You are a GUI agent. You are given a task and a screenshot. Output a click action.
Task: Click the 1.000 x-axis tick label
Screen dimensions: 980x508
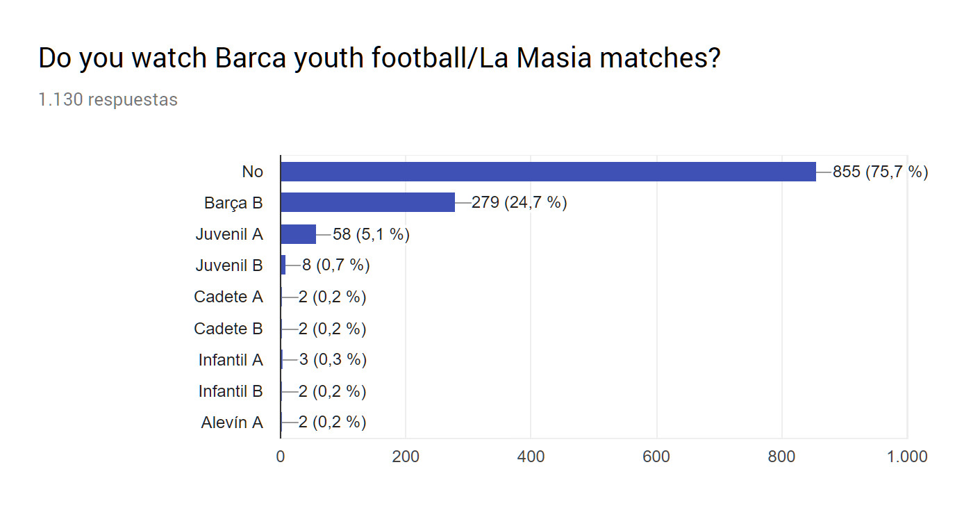907,457
